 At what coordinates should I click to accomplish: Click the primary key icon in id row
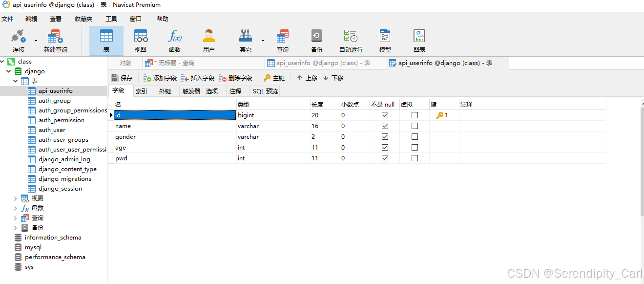[x=440, y=115]
